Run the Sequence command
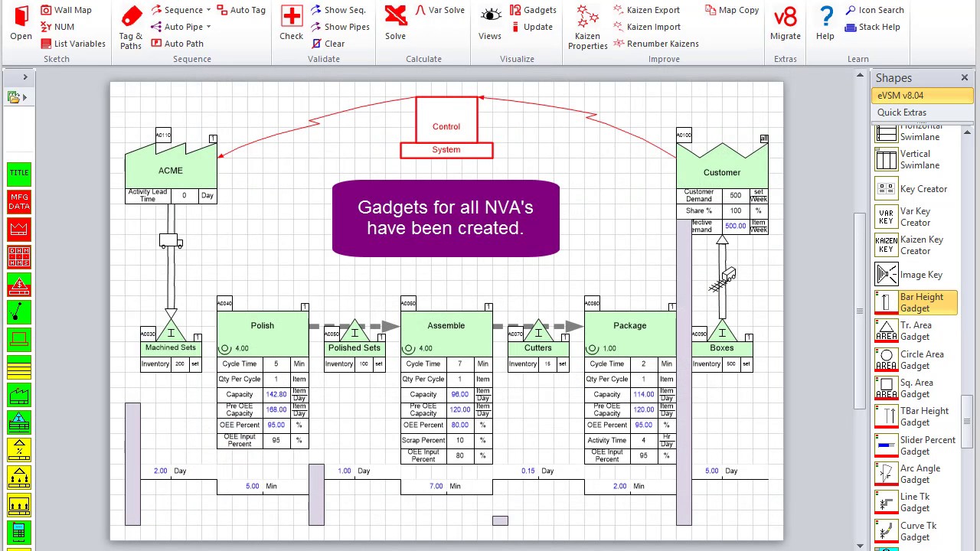Image resolution: width=980 pixels, height=551 pixels. (177, 10)
